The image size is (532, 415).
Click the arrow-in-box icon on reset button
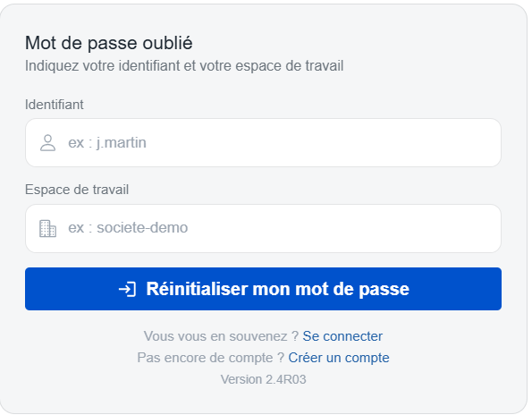127,289
